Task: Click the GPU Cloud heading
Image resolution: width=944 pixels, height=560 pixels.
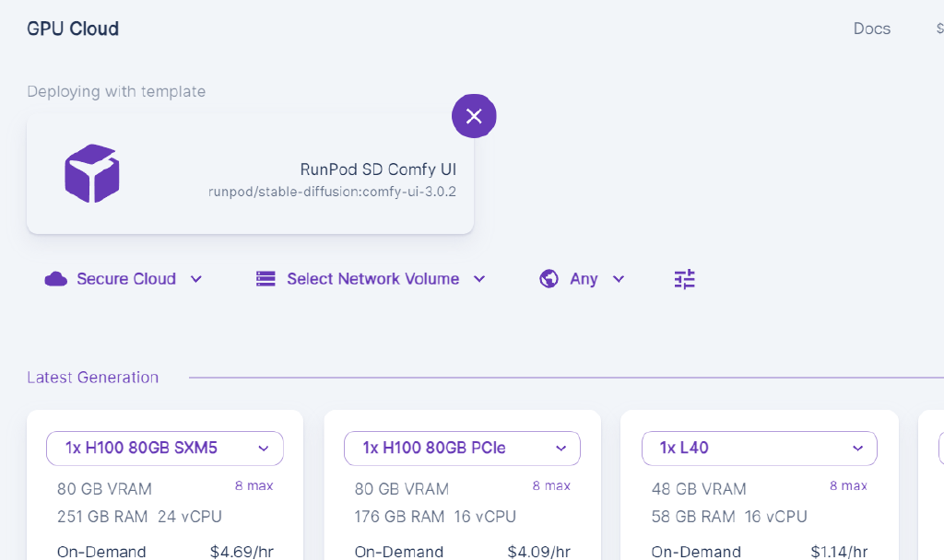Action: tap(73, 29)
